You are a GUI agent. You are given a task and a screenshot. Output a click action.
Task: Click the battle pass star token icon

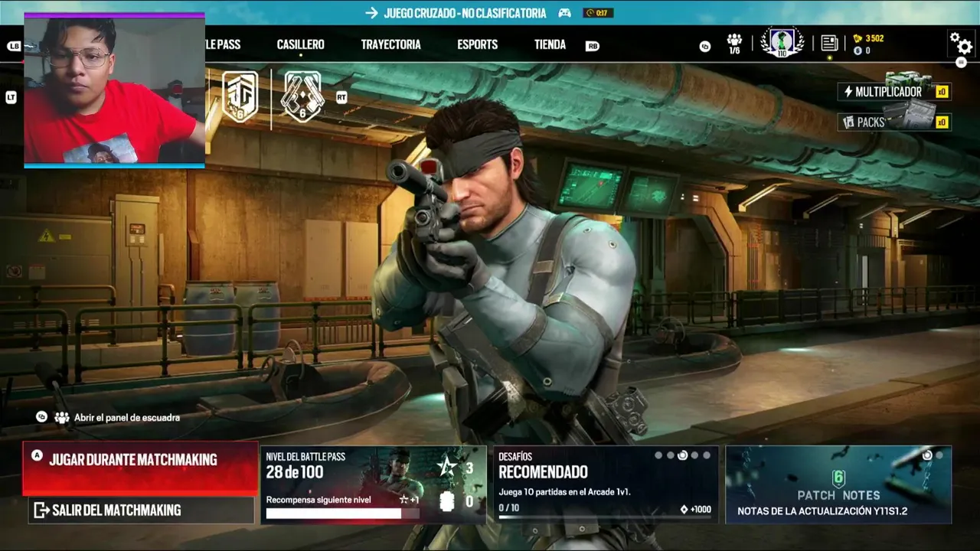pyautogui.click(x=447, y=468)
